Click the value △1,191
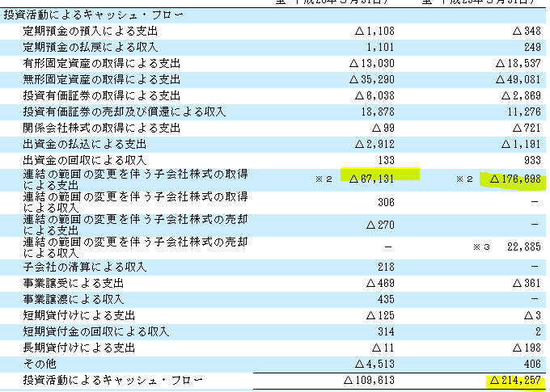Screen dimensions: 550x392 point(521,144)
